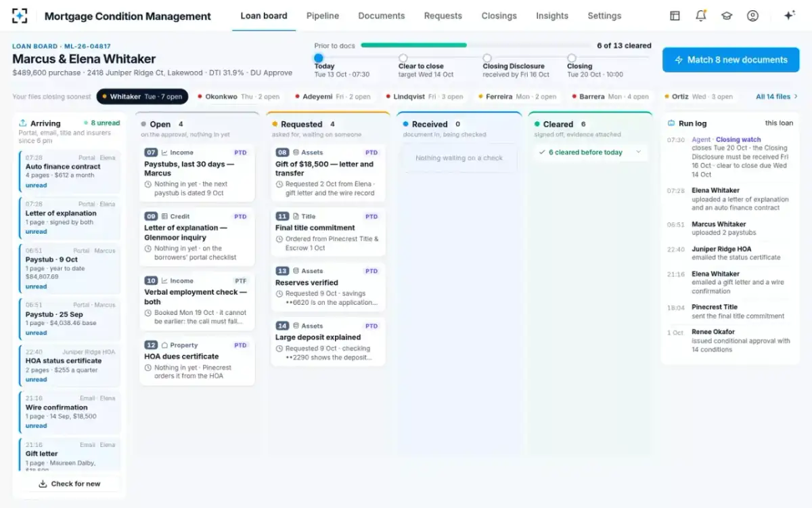Click Match 8 new documents button
The width and height of the screenshot is (812, 508).
click(x=731, y=60)
